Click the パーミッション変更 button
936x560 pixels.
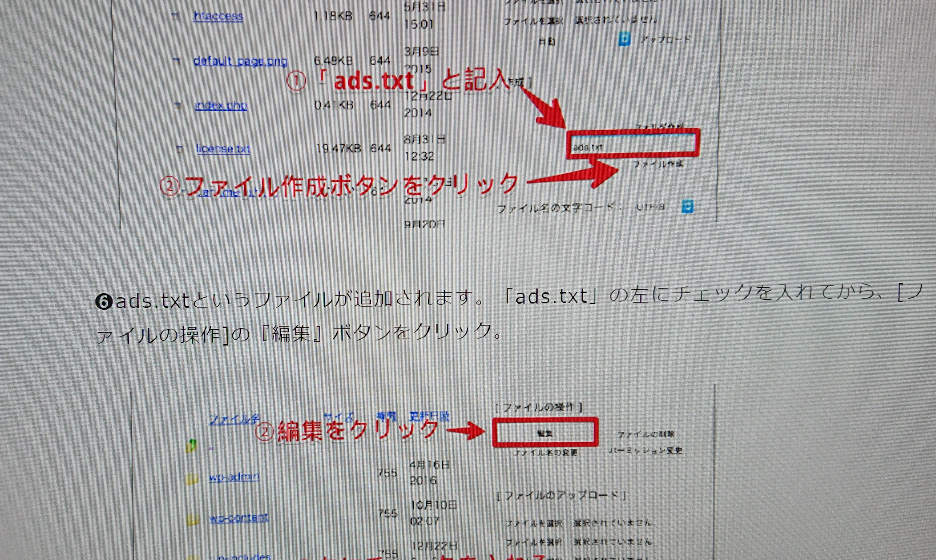(x=646, y=451)
